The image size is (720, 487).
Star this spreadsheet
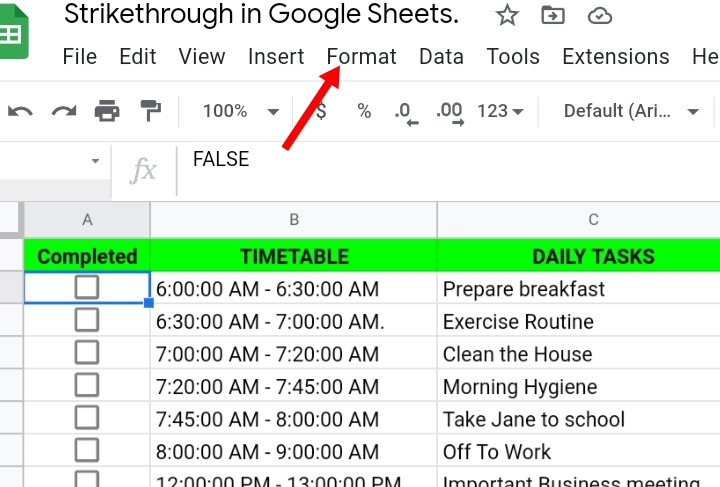[507, 16]
